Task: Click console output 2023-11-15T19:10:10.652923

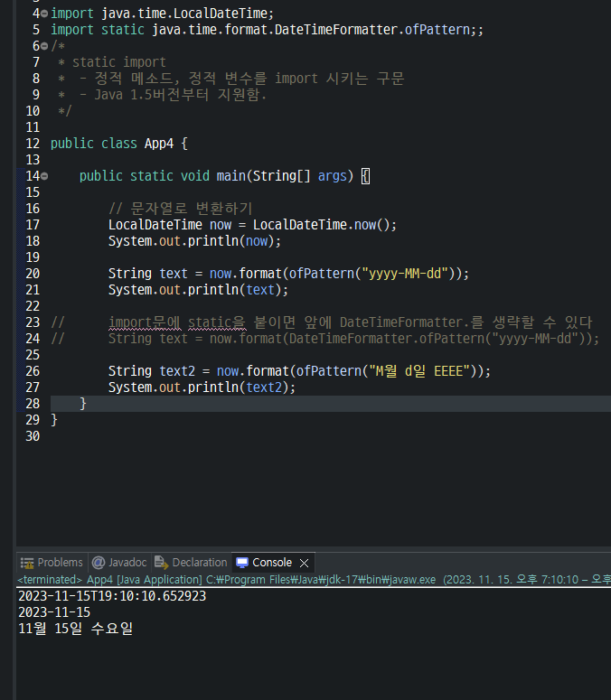Action: (x=112, y=596)
